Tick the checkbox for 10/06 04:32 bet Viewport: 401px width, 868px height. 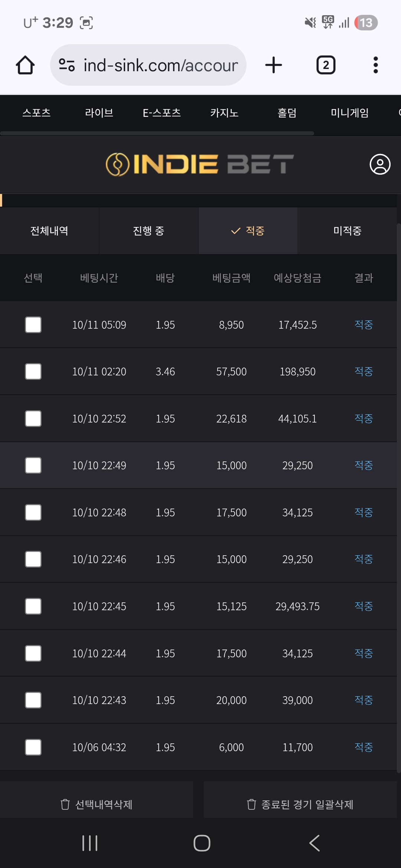33,747
